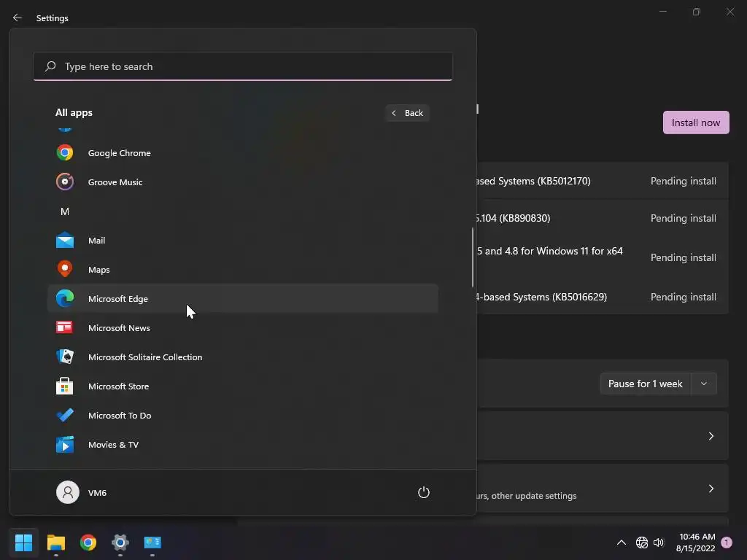Open the Maps app icon
Viewport: 747px width, 560px height.
[65, 269]
